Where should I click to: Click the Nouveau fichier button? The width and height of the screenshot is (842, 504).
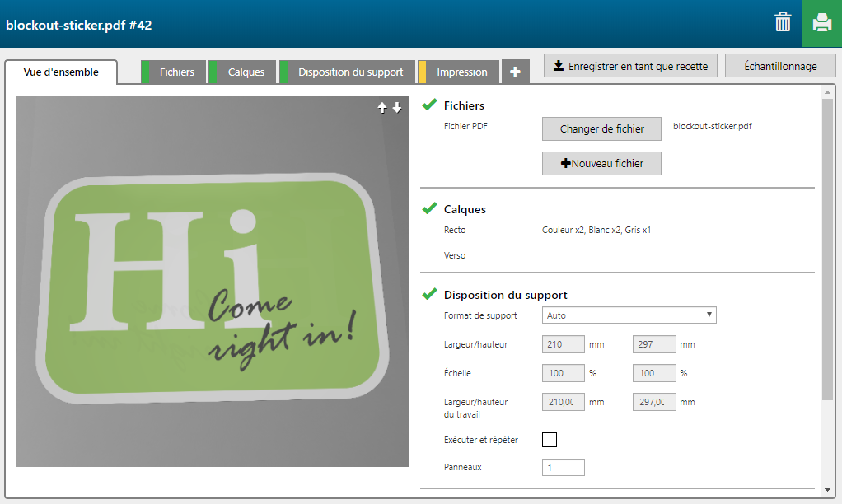601,163
